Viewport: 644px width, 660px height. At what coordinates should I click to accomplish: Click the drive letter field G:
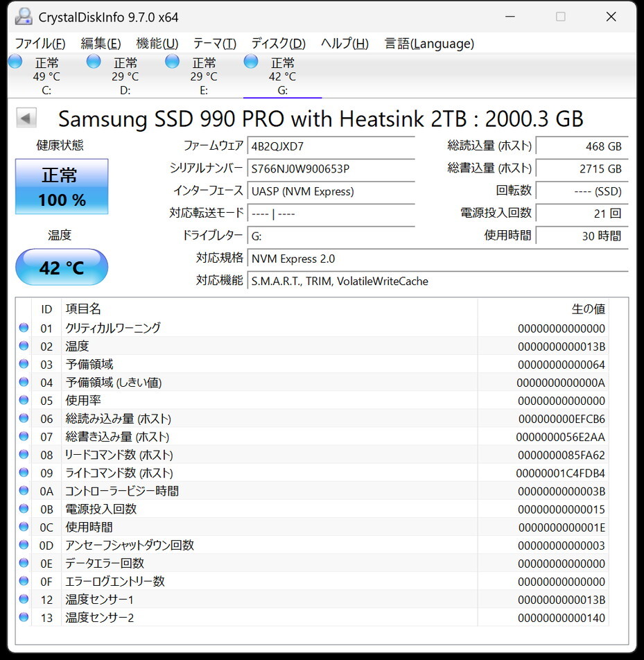[x=331, y=236]
